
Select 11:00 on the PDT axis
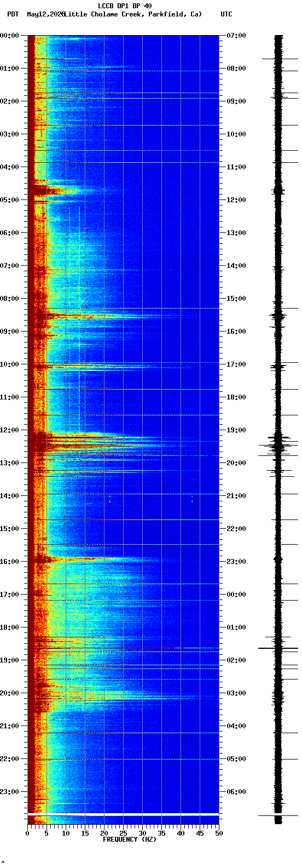(10, 397)
